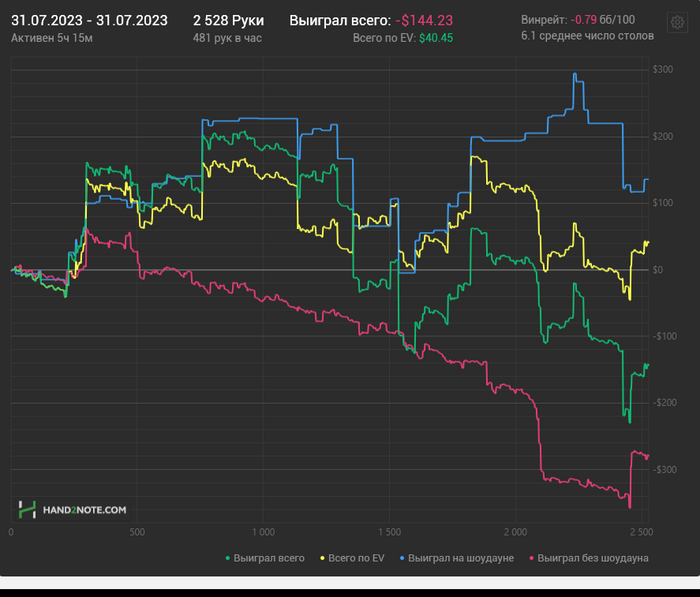Image resolution: width=700 pixels, height=597 pixels.
Task: Click the $100 y-axis label
Action: pyautogui.click(x=662, y=203)
